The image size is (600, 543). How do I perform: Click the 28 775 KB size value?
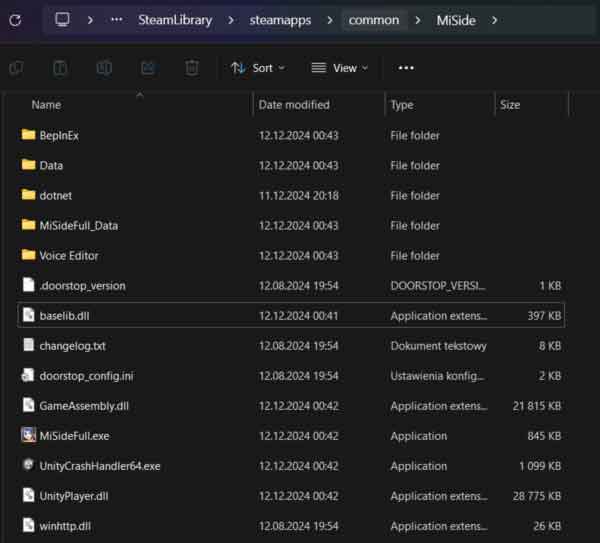pos(537,496)
